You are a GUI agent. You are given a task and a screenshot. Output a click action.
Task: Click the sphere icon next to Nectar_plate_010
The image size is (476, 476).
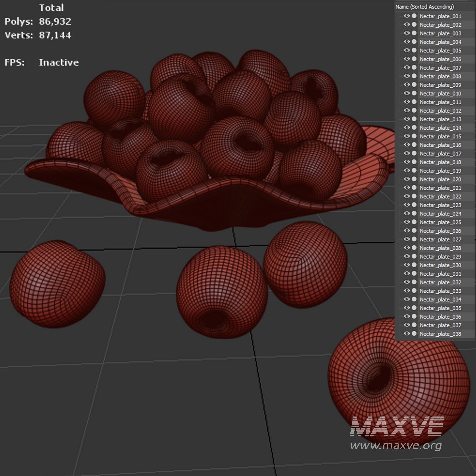pos(414,94)
